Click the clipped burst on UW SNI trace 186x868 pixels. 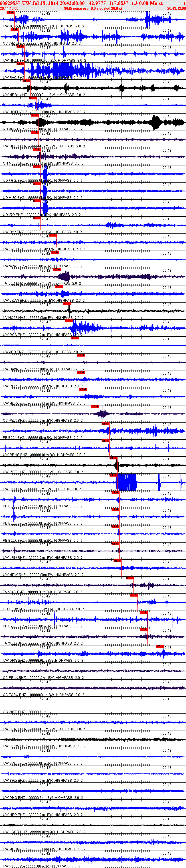(x=126, y=482)
